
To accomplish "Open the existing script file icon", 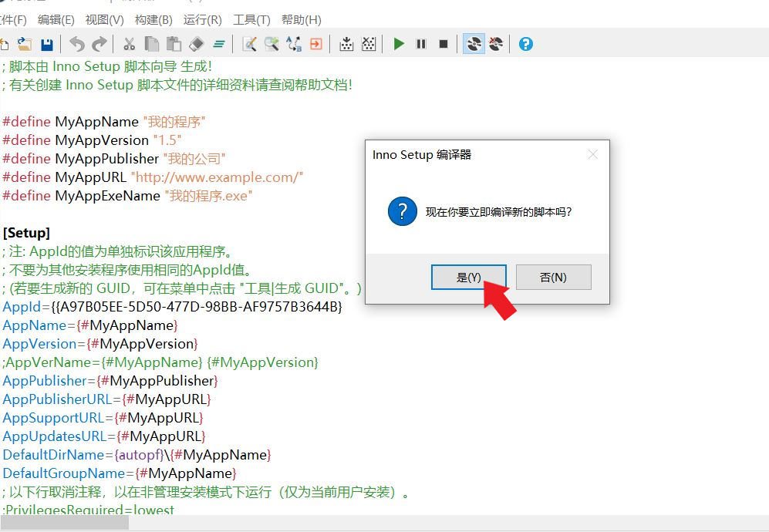I will tap(25, 44).
